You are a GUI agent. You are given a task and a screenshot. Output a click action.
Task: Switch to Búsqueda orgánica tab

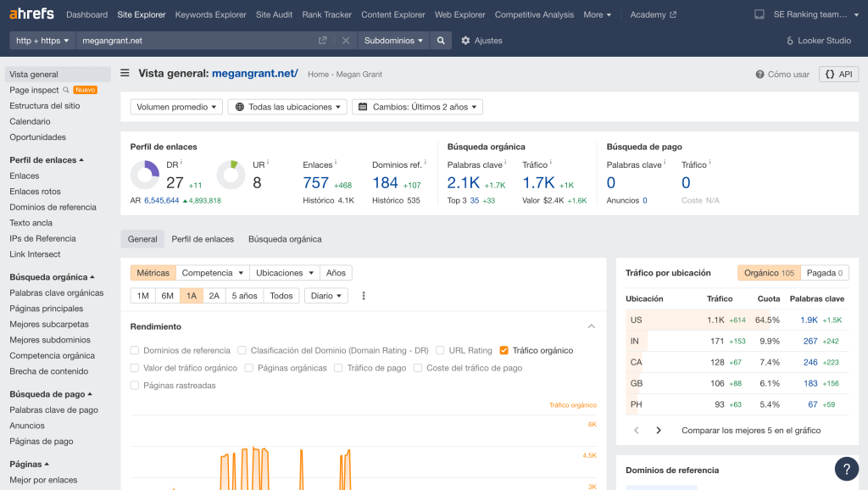[285, 239]
